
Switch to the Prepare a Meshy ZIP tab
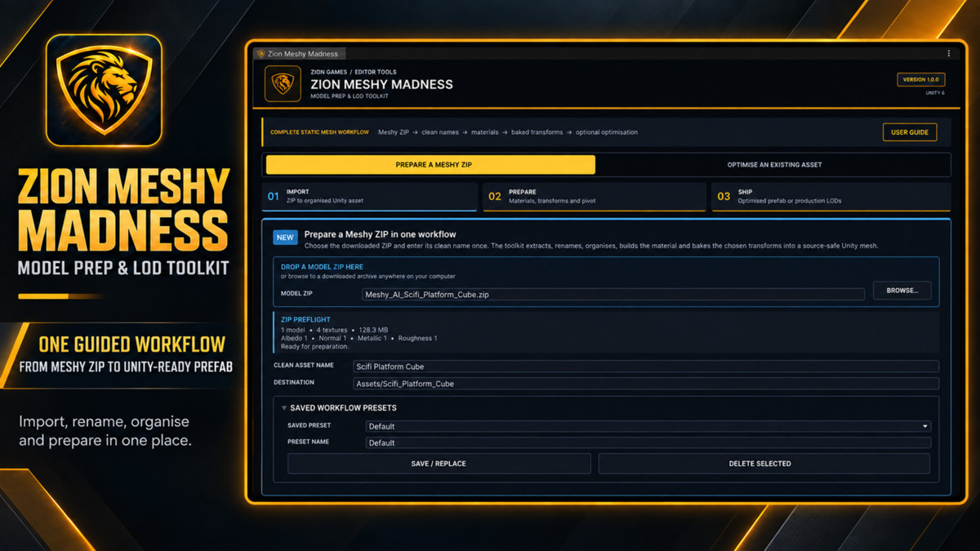pyautogui.click(x=430, y=165)
